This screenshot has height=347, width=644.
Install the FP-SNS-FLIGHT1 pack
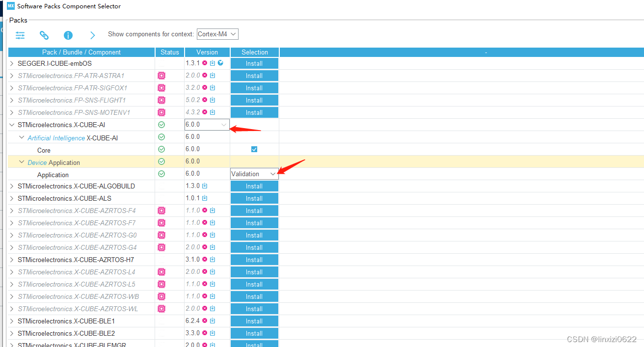coord(254,100)
